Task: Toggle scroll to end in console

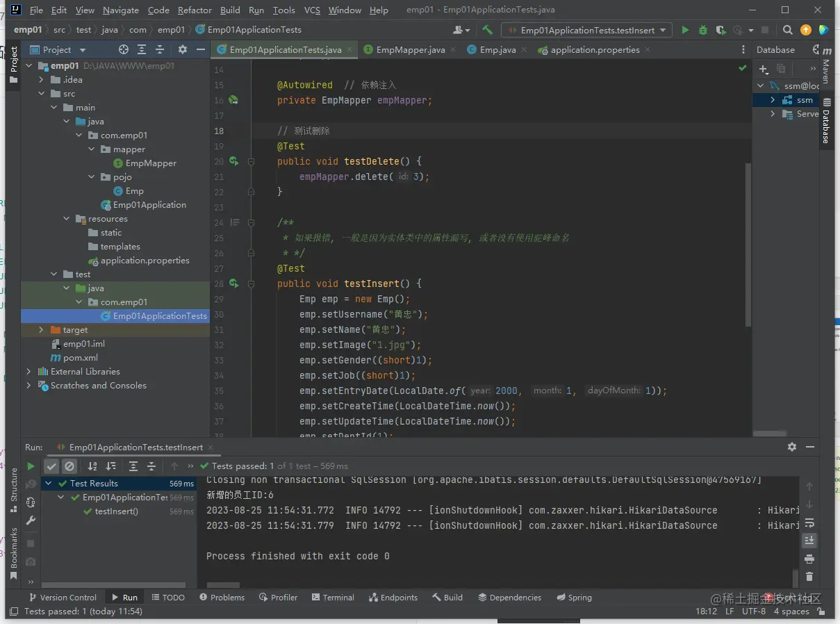Action: pyautogui.click(x=809, y=540)
